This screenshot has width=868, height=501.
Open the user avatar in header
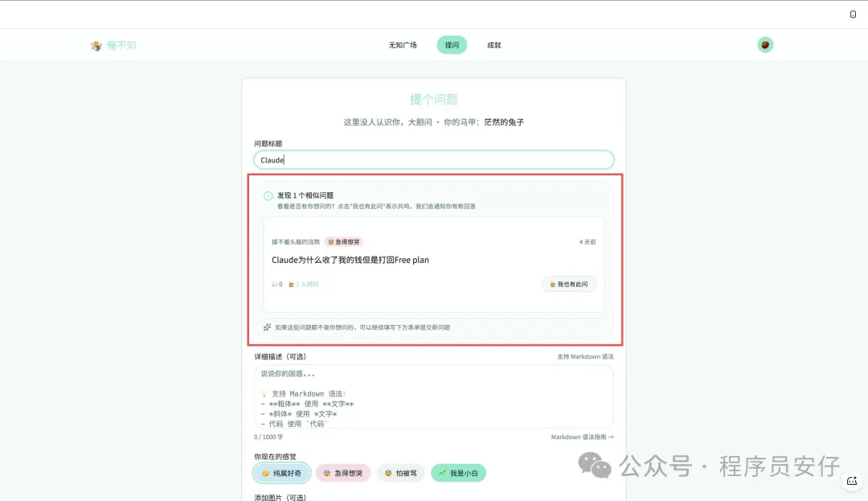[765, 45]
